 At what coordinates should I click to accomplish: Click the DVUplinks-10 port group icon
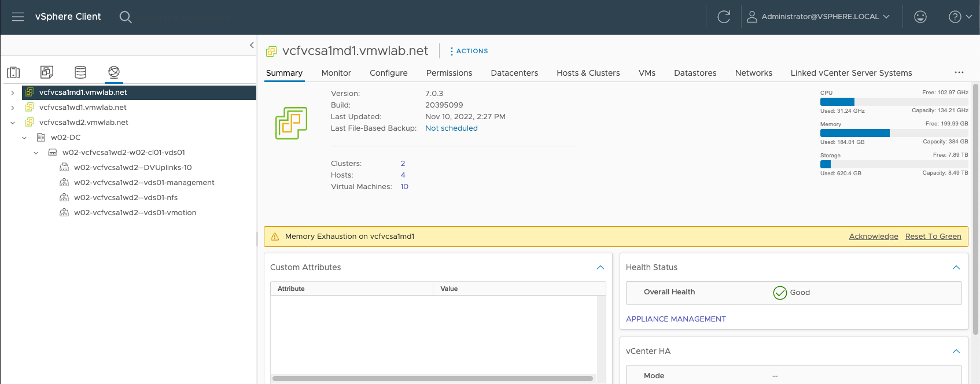click(x=64, y=167)
